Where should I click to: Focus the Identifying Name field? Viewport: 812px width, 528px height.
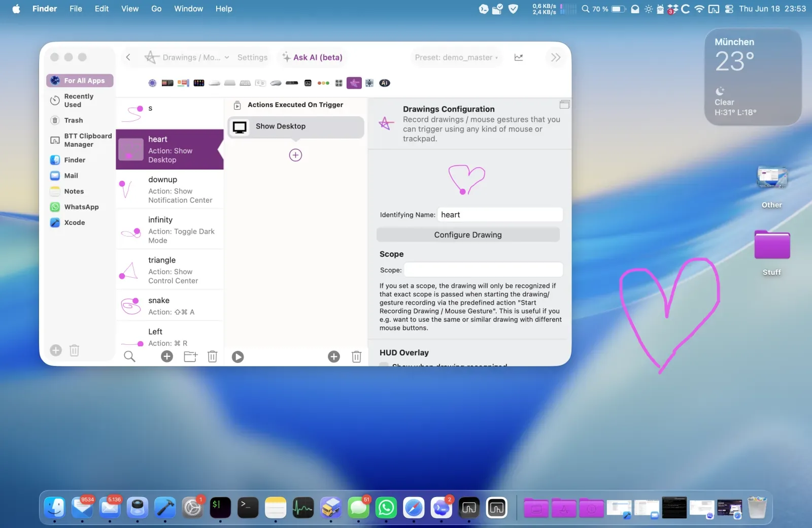[500, 215]
